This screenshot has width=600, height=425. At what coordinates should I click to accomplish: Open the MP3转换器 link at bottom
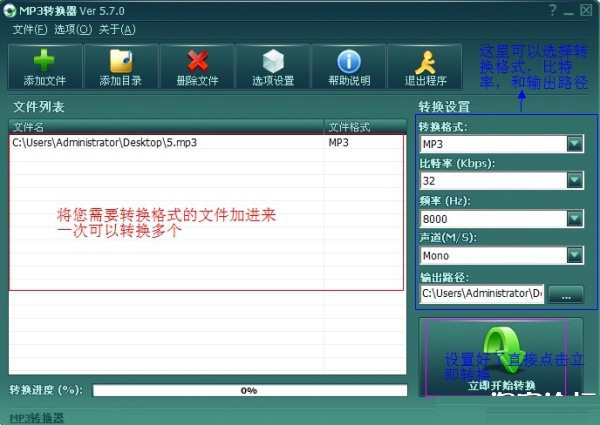point(37,418)
